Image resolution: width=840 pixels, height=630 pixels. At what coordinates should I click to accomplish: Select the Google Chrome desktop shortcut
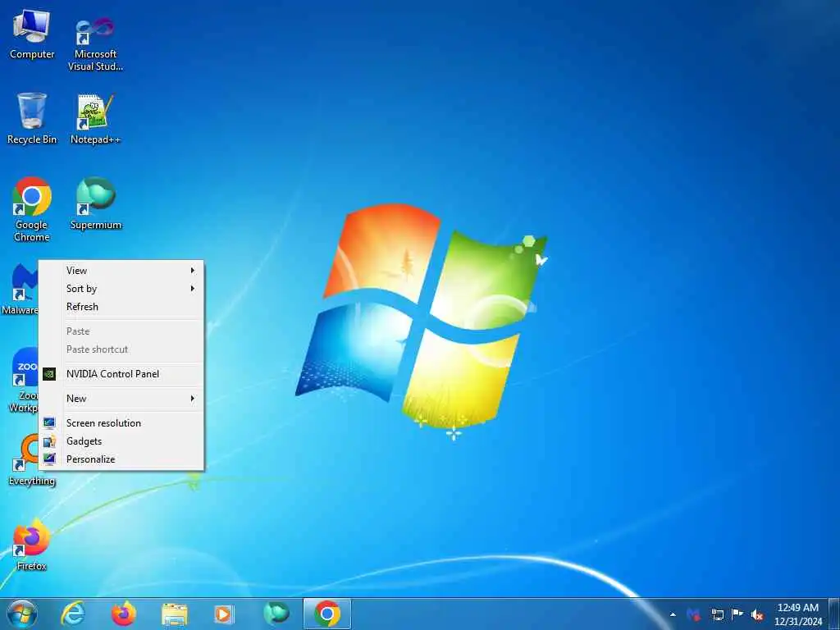click(x=32, y=209)
